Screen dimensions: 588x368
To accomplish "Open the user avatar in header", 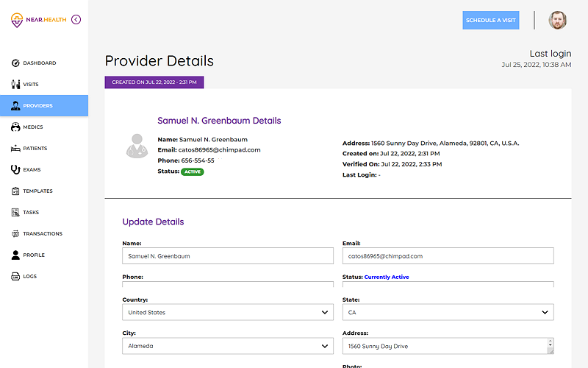I will (558, 20).
